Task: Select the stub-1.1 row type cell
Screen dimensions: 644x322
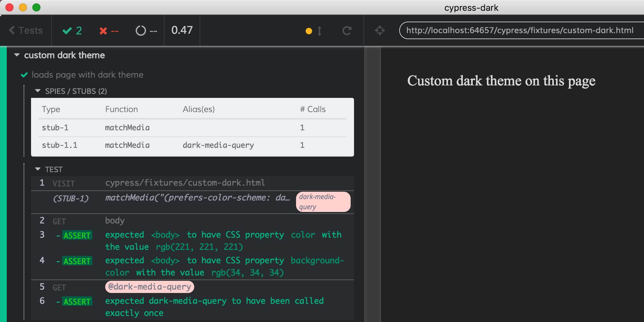Action: 60,145
